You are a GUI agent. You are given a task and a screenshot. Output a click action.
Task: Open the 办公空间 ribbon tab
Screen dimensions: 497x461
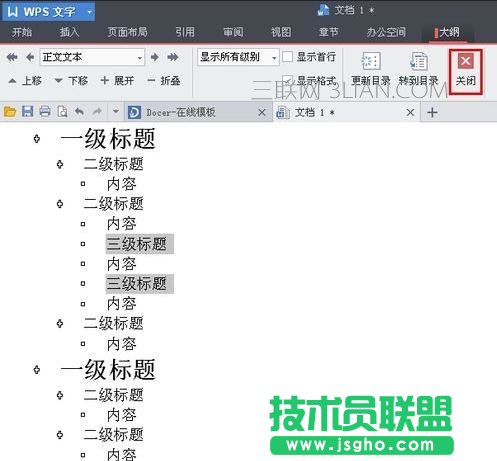386,32
